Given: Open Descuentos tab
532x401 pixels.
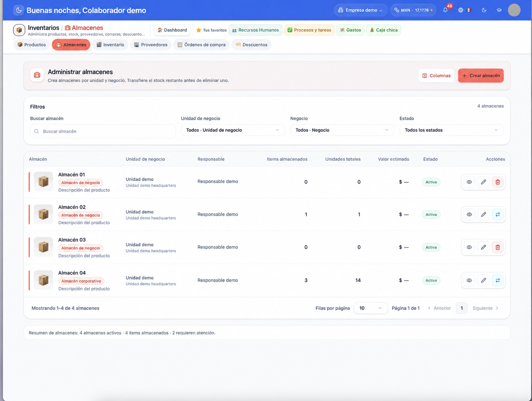Looking at the screenshot, I should click(251, 45).
